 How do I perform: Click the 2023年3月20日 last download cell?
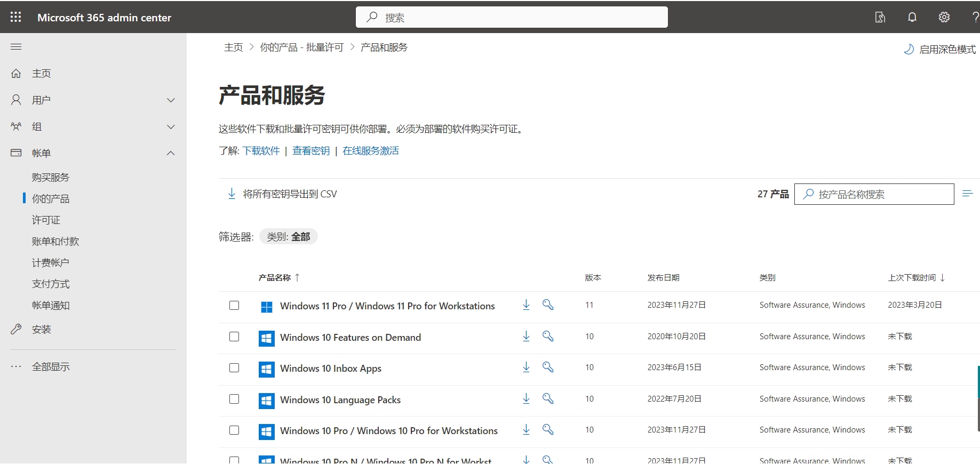915,305
